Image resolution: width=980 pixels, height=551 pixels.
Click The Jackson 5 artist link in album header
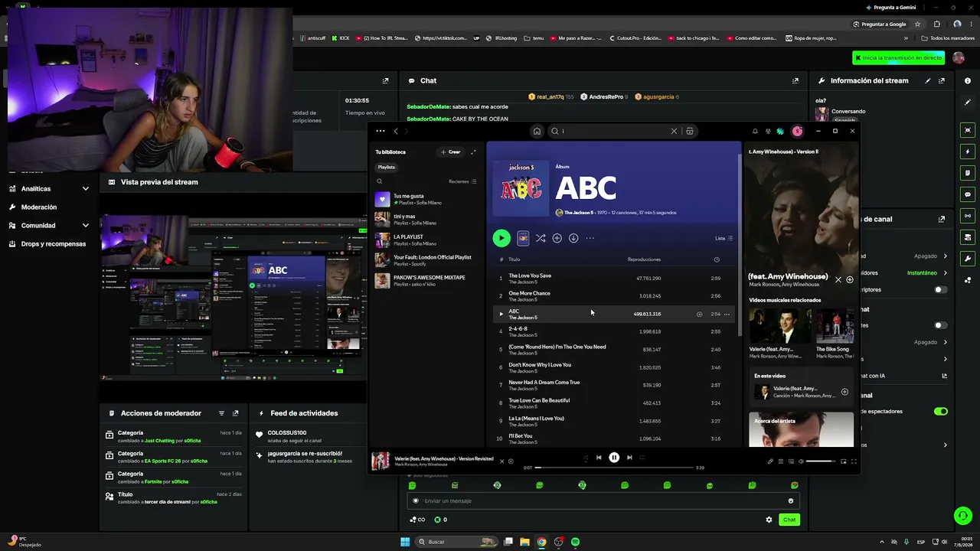click(579, 213)
